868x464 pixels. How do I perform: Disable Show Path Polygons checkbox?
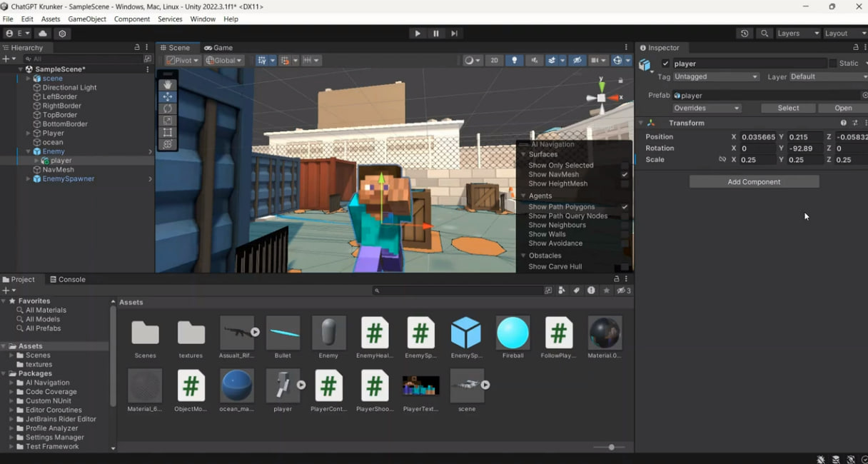pyautogui.click(x=625, y=207)
